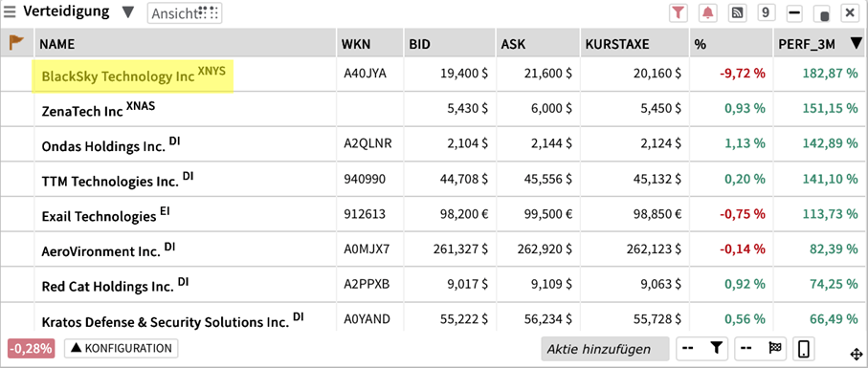Image resolution: width=868 pixels, height=368 pixels.
Task: Click the RSS news feed icon
Action: (737, 12)
